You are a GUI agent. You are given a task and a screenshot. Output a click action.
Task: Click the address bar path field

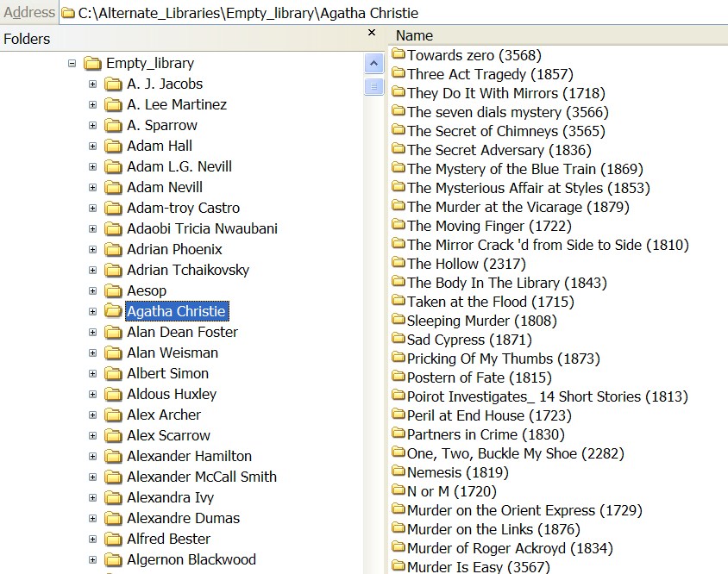(x=393, y=13)
